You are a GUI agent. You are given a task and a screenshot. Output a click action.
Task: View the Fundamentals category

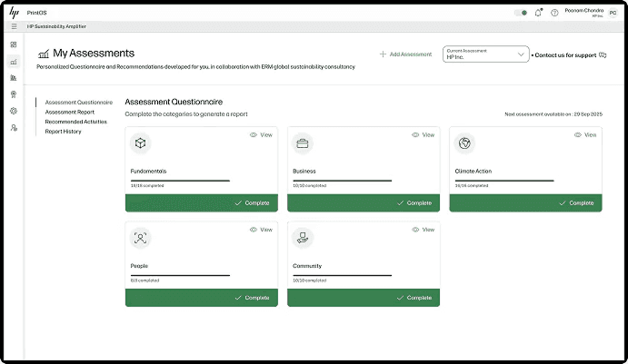pos(261,135)
